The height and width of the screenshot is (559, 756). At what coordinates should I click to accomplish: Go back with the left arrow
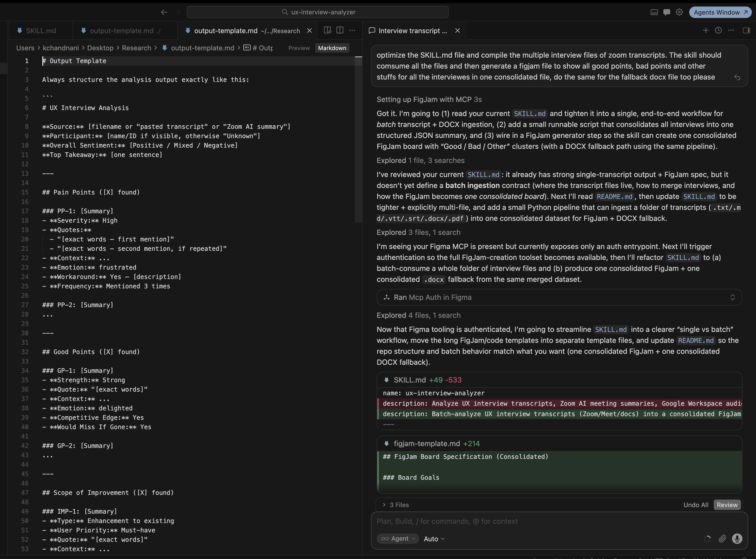coord(164,12)
